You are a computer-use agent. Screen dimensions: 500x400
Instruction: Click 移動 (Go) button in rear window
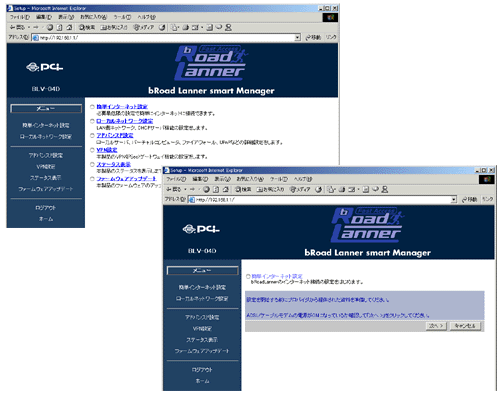click(x=312, y=38)
